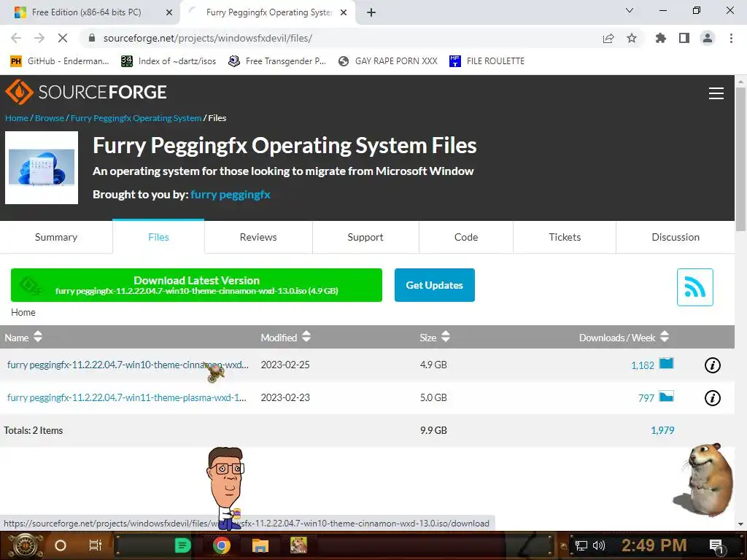The width and height of the screenshot is (747, 560).
Task: Download the win11-theme-plasma ISO file
Action: pyautogui.click(x=127, y=397)
